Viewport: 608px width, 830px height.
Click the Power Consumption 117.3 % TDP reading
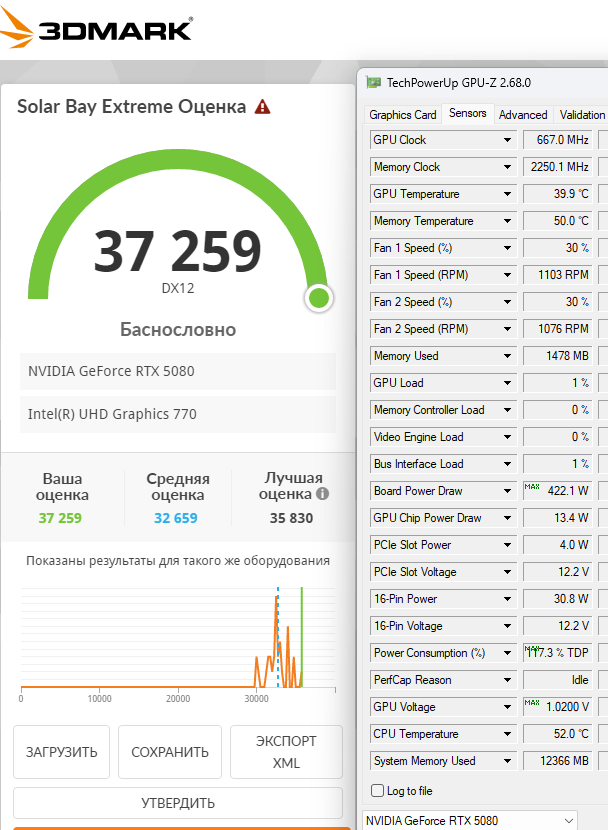tap(557, 653)
